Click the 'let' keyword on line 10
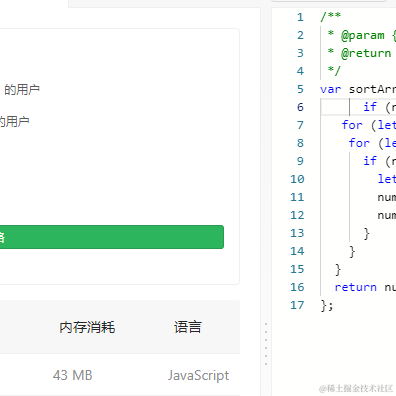This screenshot has width=396, height=396. click(x=387, y=179)
